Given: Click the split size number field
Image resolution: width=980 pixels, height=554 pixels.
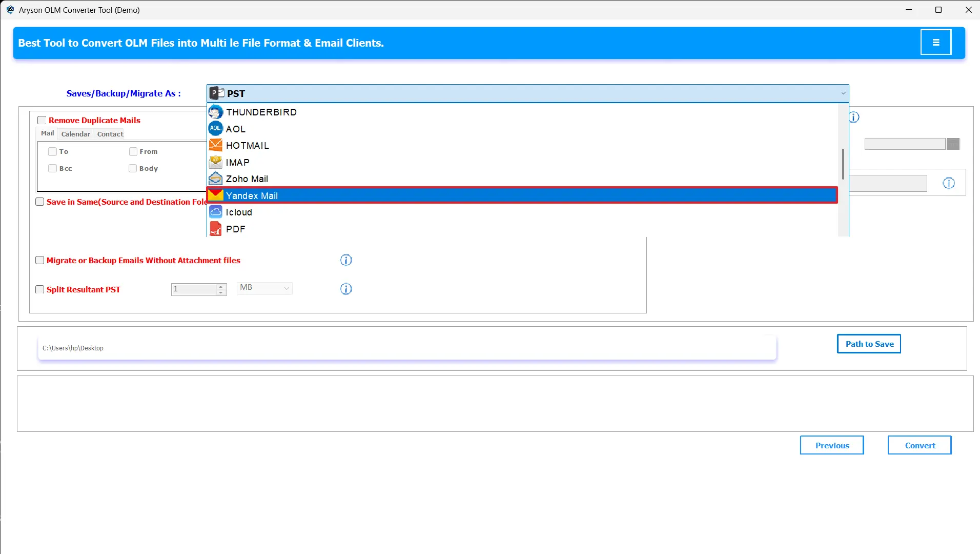Looking at the screenshot, I should 194,289.
